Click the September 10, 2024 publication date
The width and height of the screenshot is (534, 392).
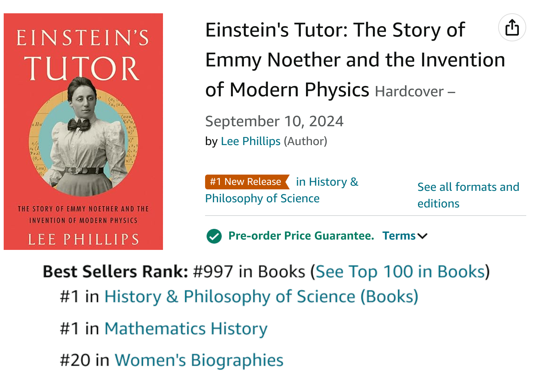pyautogui.click(x=274, y=121)
